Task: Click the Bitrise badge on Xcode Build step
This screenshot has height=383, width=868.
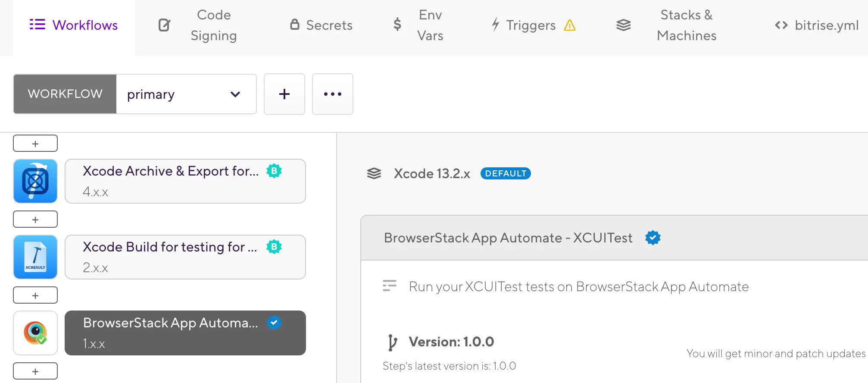Action: (274, 247)
